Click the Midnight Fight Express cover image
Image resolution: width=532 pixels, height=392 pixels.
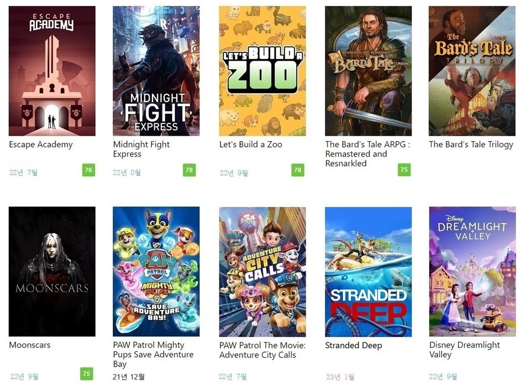(156, 71)
